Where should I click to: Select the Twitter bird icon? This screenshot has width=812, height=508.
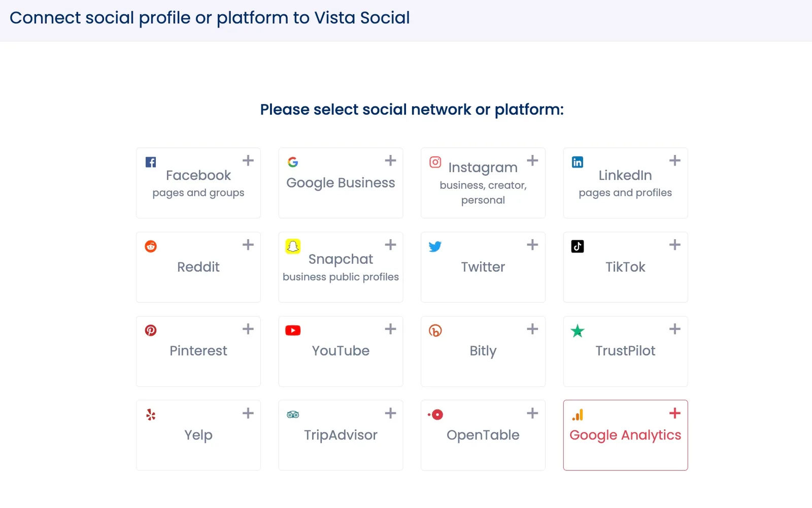[435, 246]
